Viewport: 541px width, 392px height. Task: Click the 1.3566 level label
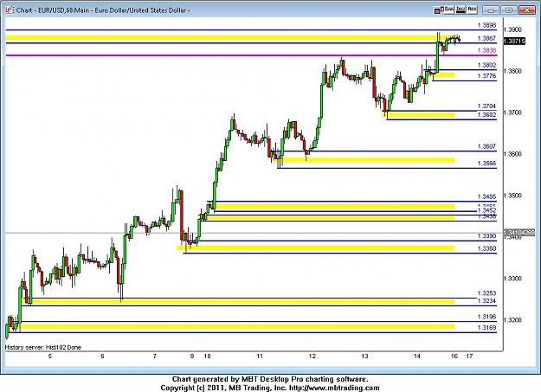pyautogui.click(x=486, y=164)
